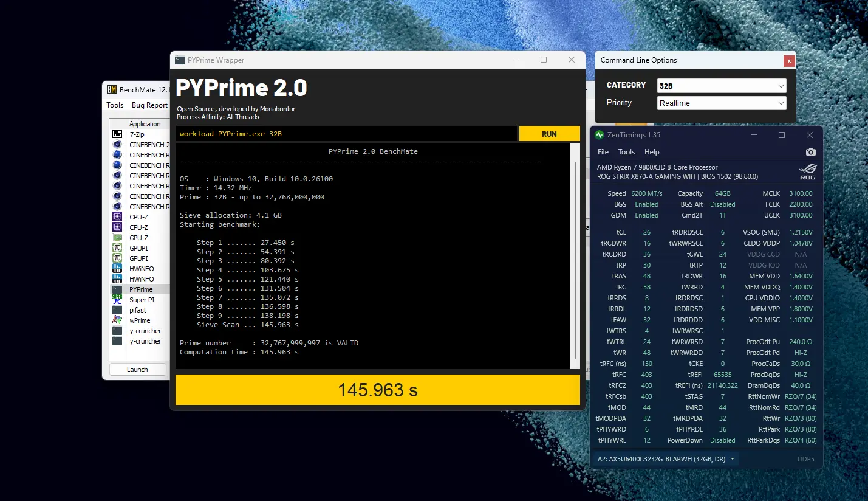Open the Tools menu in BenchMate
This screenshot has height=501, width=868.
pos(115,105)
